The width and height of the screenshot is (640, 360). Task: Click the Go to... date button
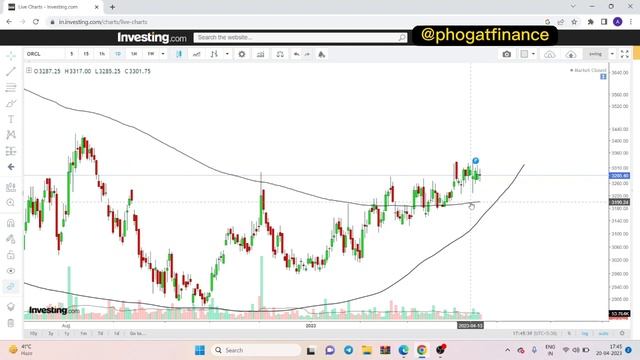point(137,333)
